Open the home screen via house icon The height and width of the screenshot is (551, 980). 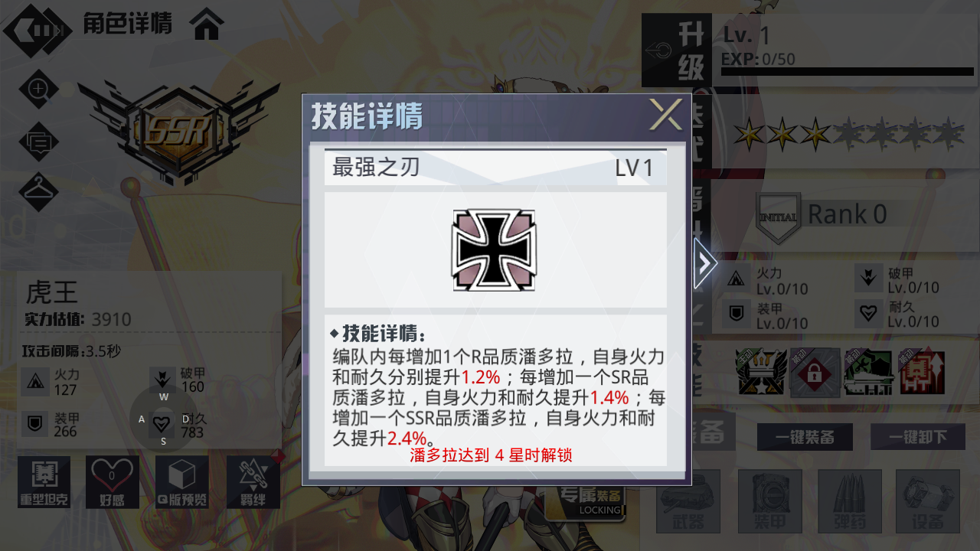[x=207, y=24]
